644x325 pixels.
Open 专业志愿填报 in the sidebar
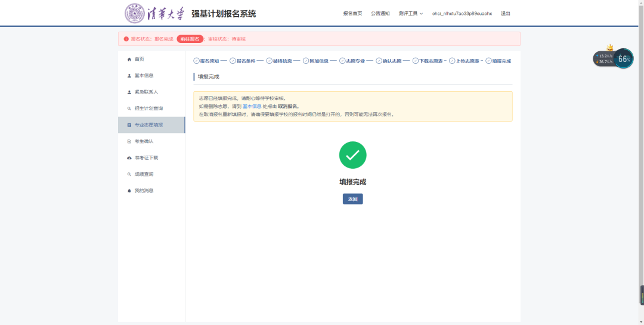point(151,125)
